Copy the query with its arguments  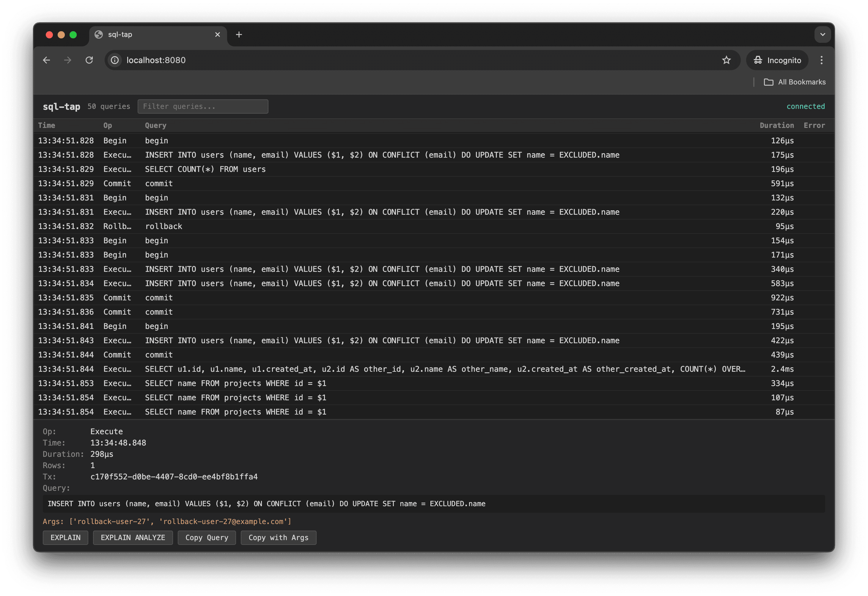[x=279, y=538]
